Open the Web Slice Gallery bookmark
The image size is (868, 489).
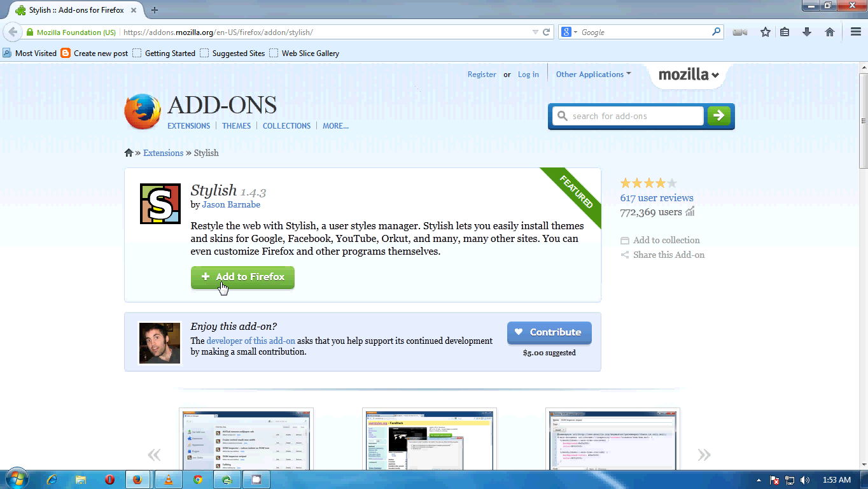(x=304, y=53)
